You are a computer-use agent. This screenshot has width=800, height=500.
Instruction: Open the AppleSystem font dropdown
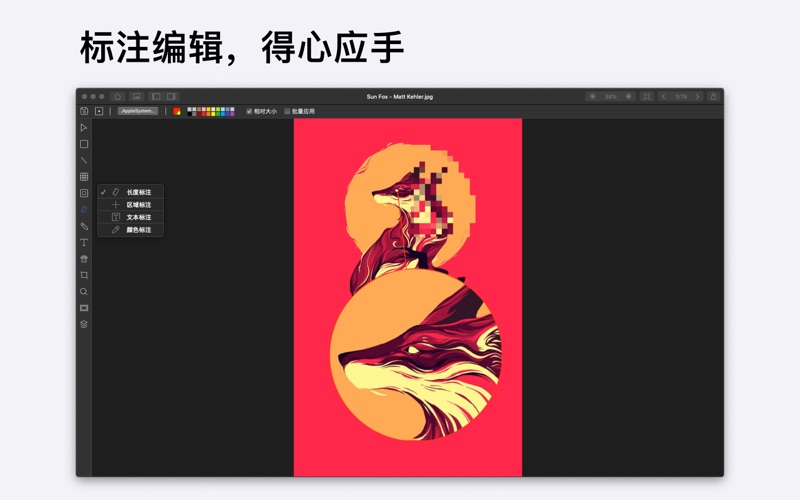[x=138, y=111]
